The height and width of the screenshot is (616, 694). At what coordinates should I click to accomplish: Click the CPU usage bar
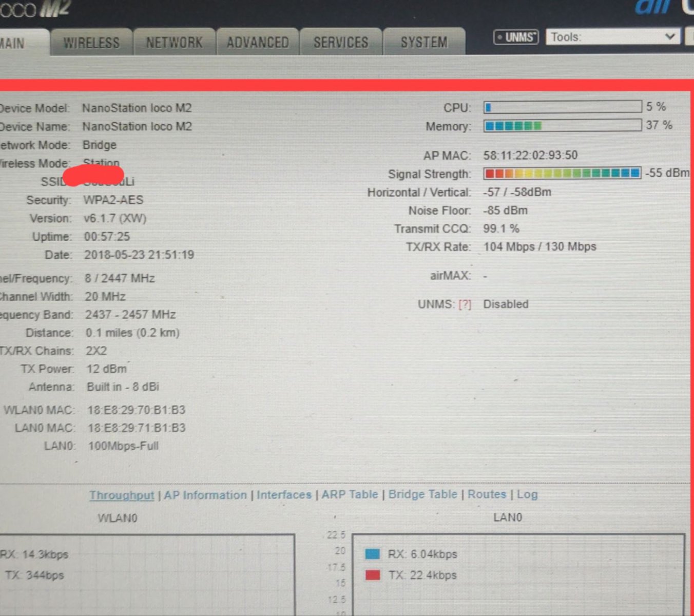(x=563, y=107)
